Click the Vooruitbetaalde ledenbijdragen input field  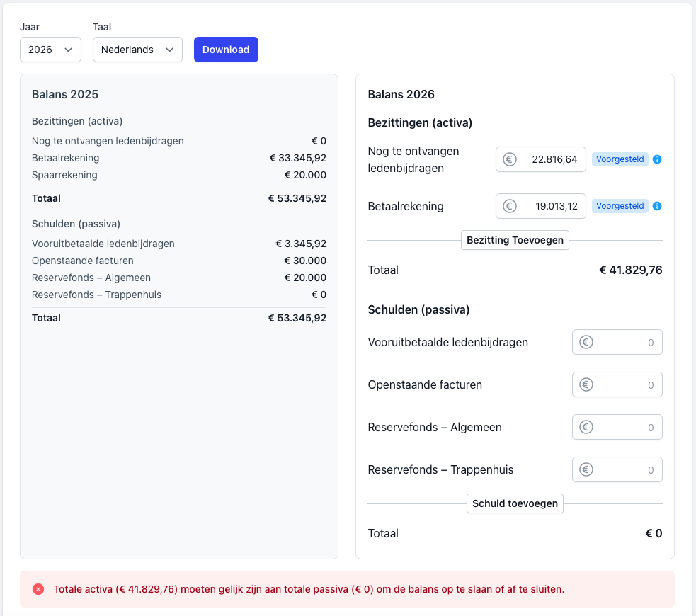623,342
